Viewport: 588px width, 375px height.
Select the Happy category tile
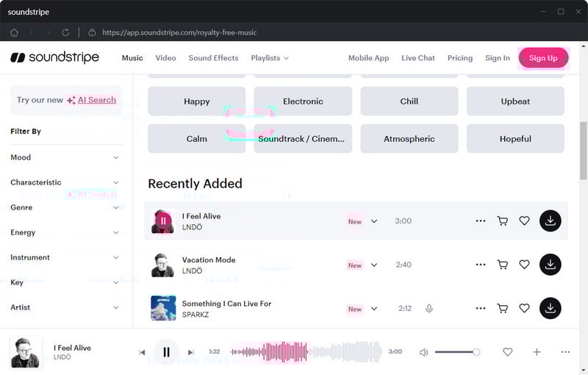coord(196,101)
